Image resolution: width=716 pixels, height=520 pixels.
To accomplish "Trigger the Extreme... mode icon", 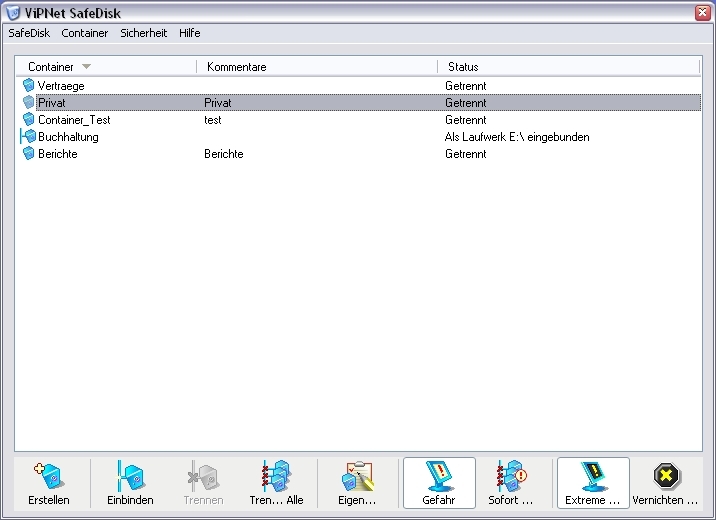I will point(592,474).
